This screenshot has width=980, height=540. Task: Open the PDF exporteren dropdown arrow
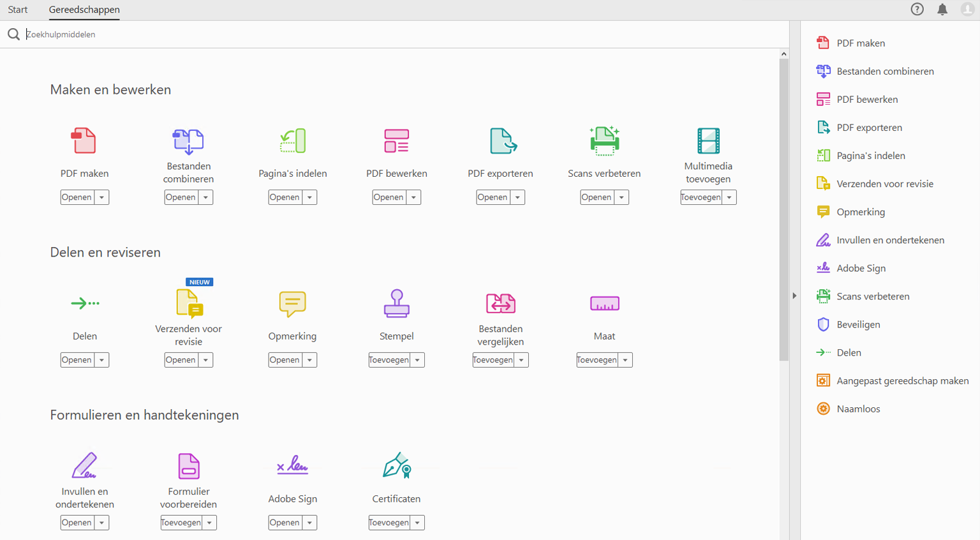[517, 197]
